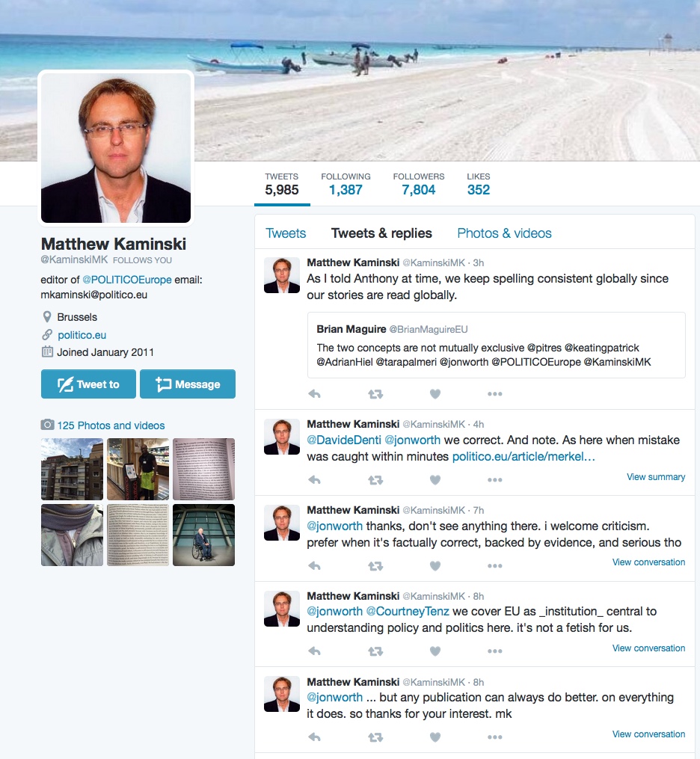Open more options on the 7h tweet

tap(495, 566)
